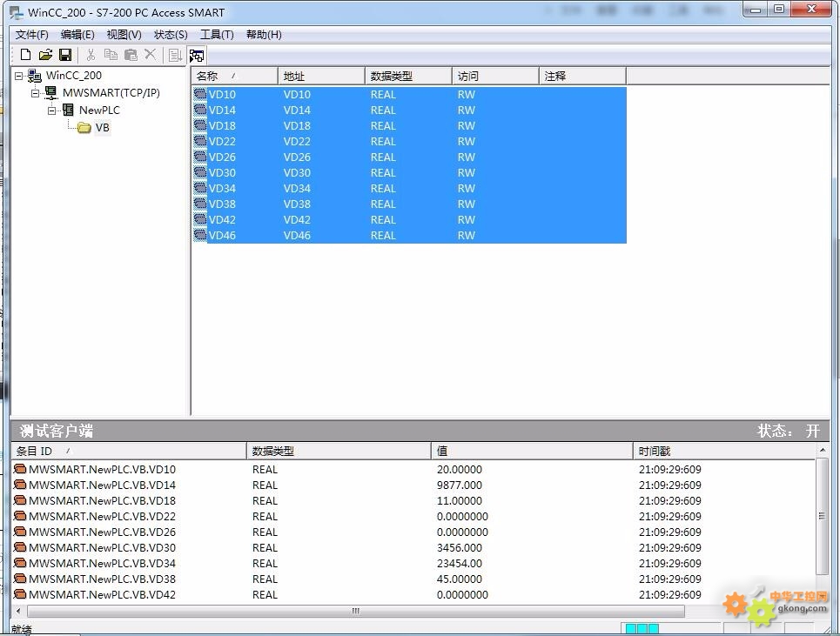Click the New file toolbar icon
The width and height of the screenshot is (840, 636).
pyautogui.click(x=25, y=55)
